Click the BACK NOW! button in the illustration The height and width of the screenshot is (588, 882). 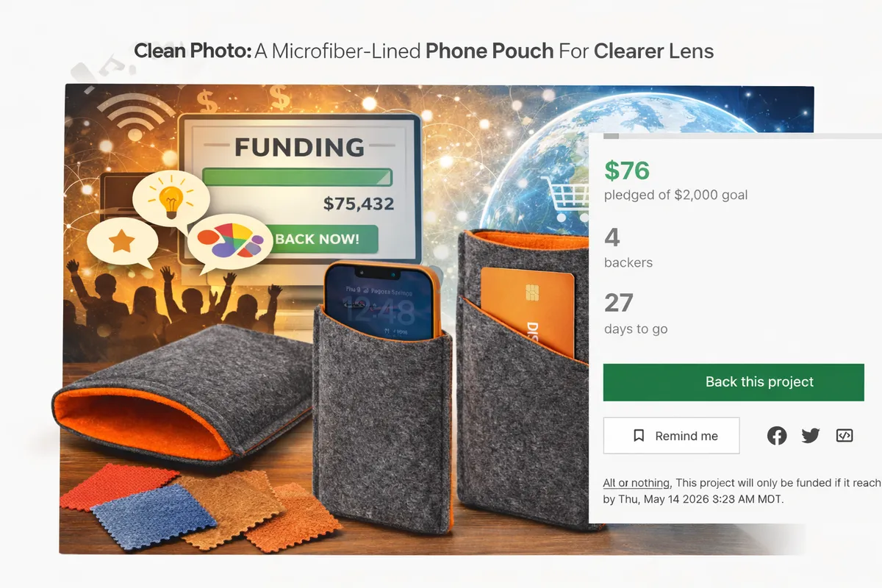(x=318, y=239)
